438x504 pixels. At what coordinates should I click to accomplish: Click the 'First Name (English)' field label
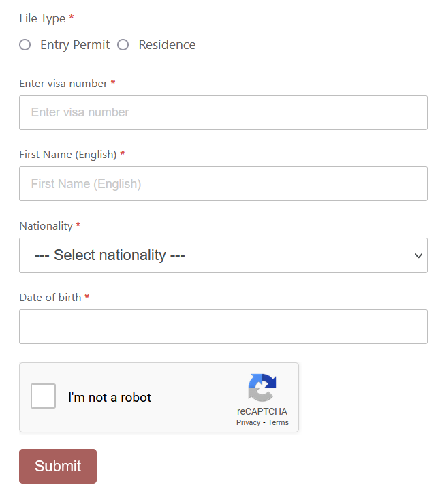pos(68,155)
